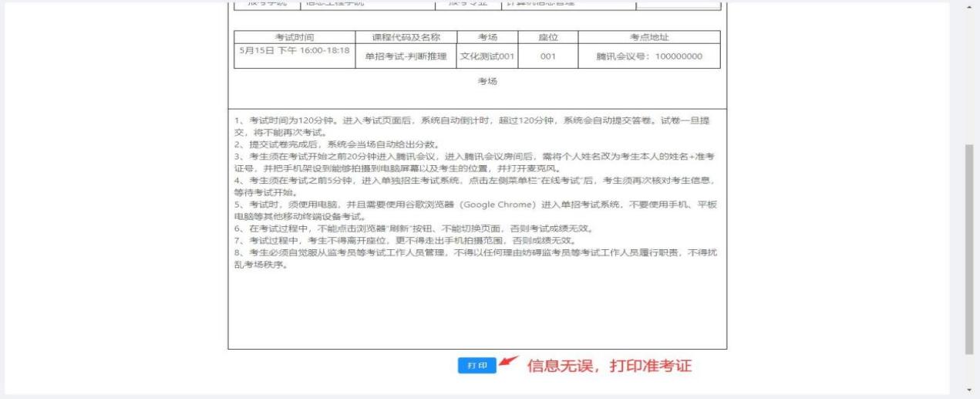Select the 课程代码及名称 column header
Image resolution: width=980 pixels, height=399 pixels.
[x=406, y=37]
